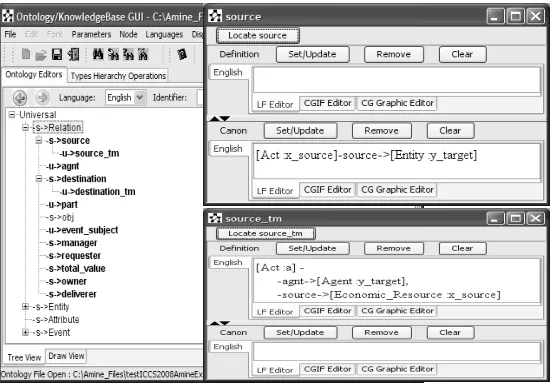Collapse the s->source node
This screenshot has height=384, width=550.
click(39, 140)
